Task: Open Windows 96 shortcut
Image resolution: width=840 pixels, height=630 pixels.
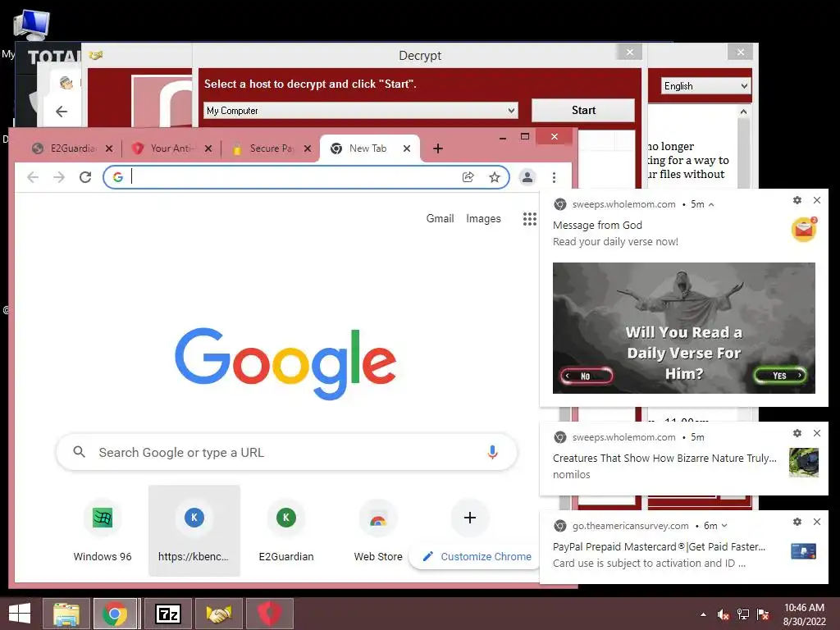Action: (103, 531)
